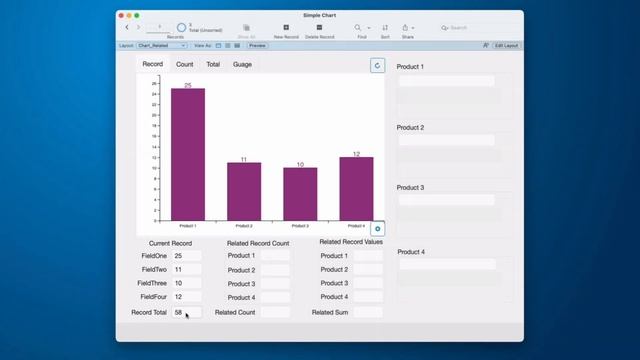Expand the Share dropdown arrow
Viewport: 640px width, 360px height.
[x=413, y=28]
